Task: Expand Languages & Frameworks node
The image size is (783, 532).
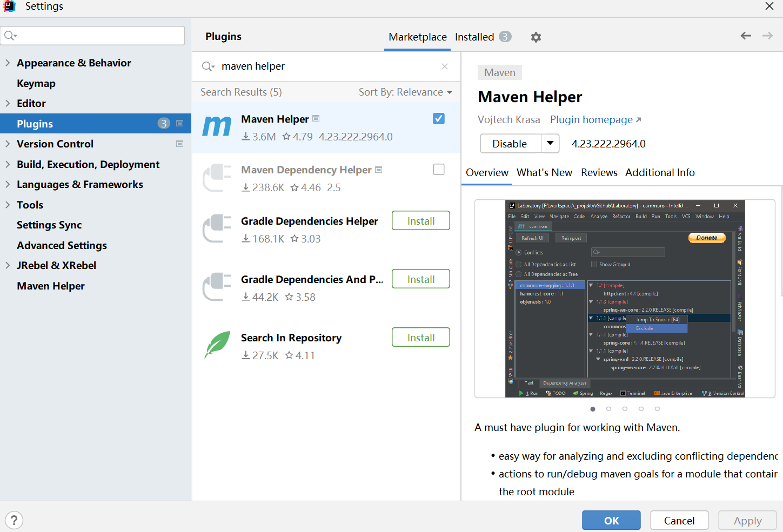Action: (8, 184)
